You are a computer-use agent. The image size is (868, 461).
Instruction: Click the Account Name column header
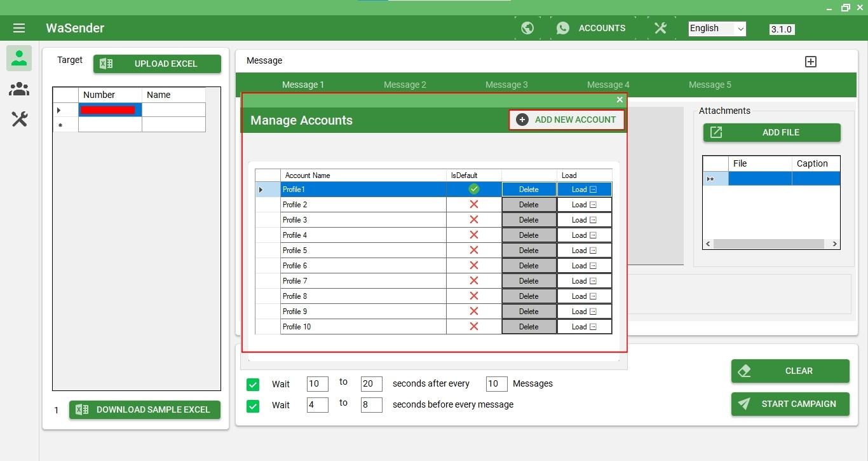(x=363, y=175)
